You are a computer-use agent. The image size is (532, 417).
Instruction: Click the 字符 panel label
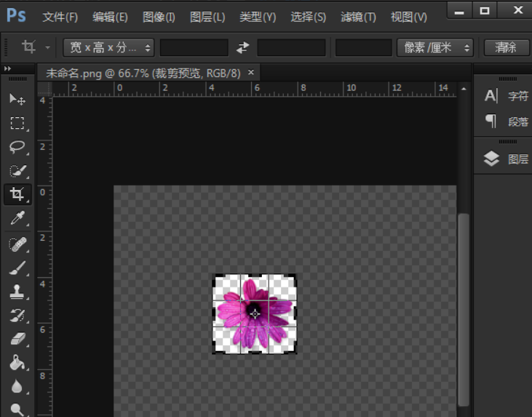(518, 96)
